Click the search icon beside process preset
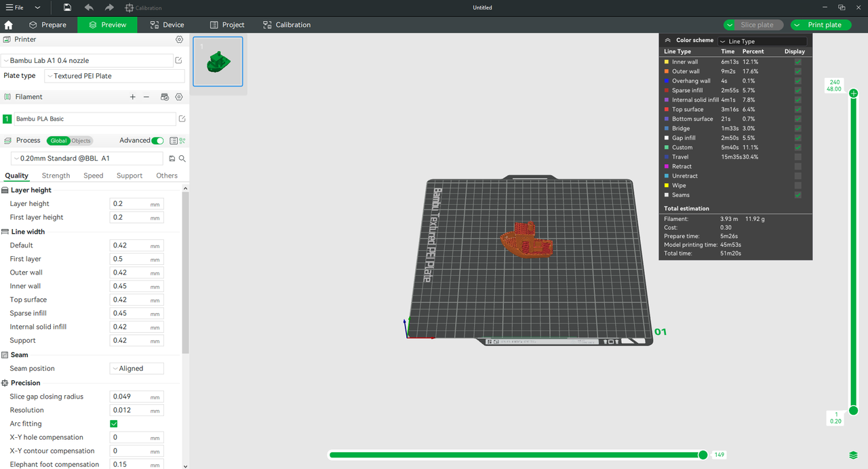This screenshot has width=868, height=469. (x=182, y=159)
